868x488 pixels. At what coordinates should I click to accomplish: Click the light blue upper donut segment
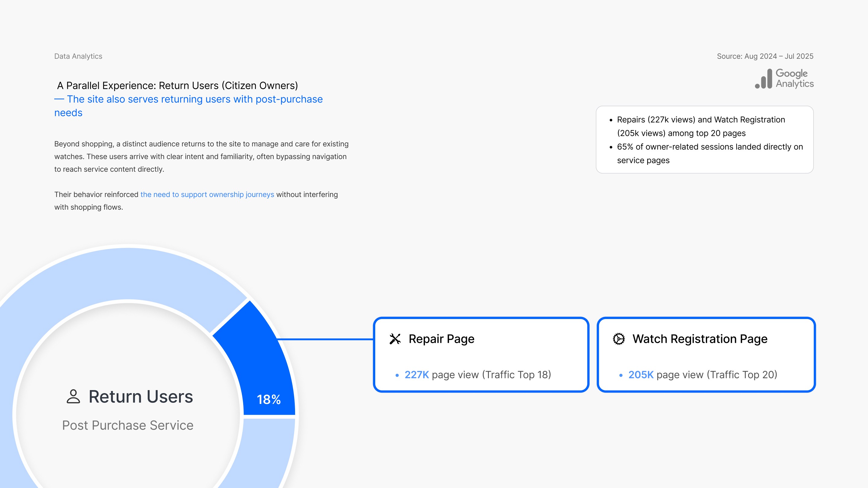[x=128, y=273]
